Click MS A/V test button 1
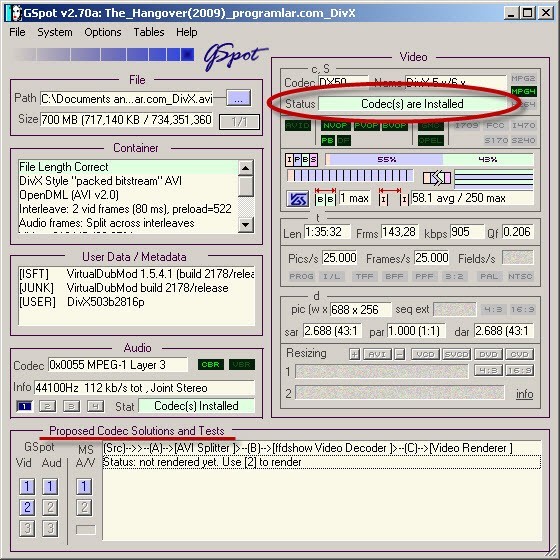 click(x=84, y=486)
